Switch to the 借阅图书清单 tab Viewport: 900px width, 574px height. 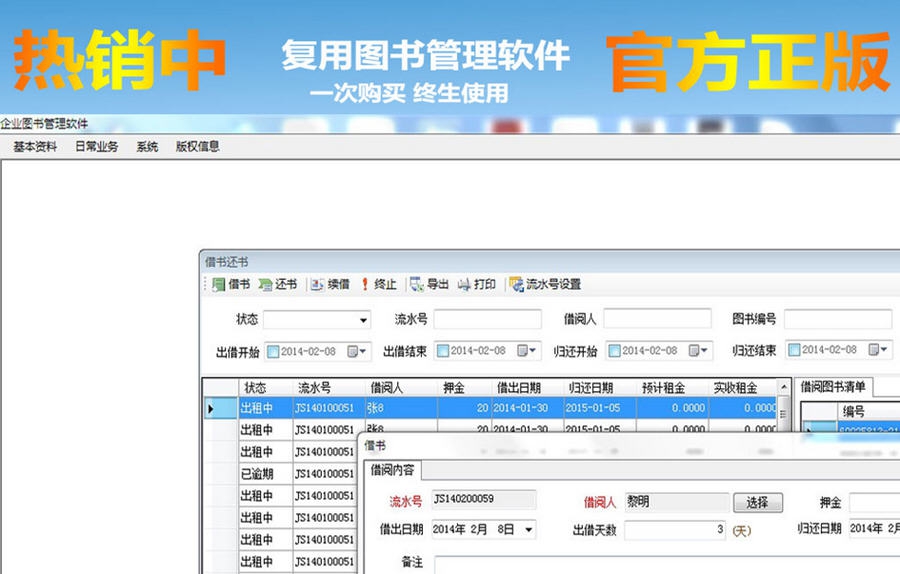coord(834,387)
